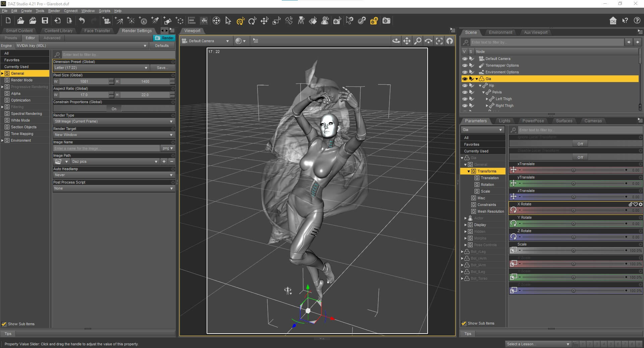Open the DAZ store house icon
Image resolution: width=644 pixels, height=348 pixels.
point(613,21)
